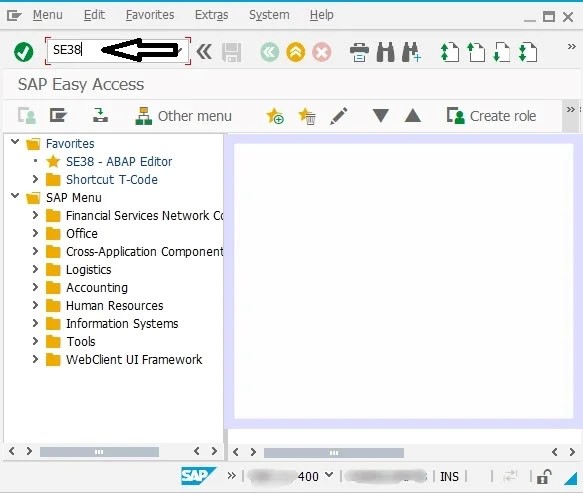Click the SAP Menu label in tree
The width and height of the screenshot is (583, 493).
(x=74, y=197)
